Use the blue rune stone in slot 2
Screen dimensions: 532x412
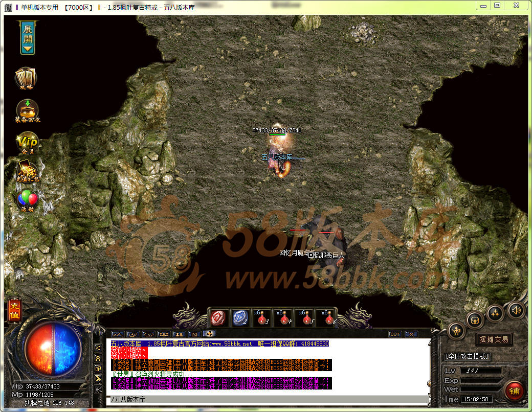point(240,318)
